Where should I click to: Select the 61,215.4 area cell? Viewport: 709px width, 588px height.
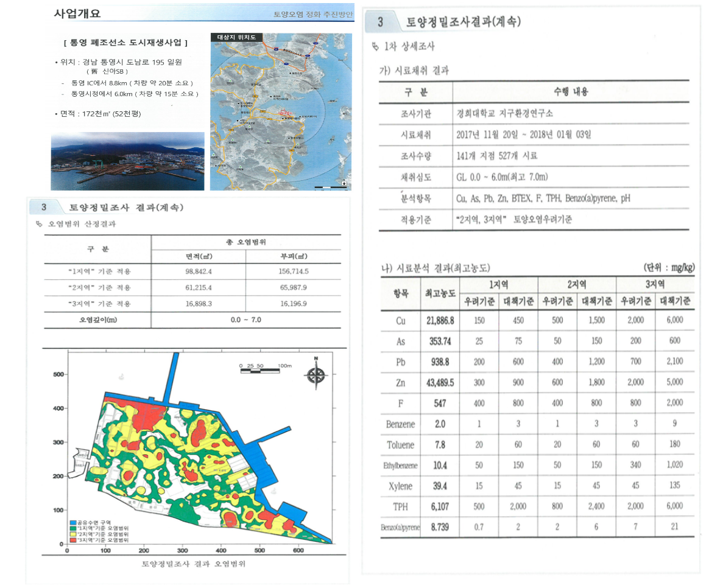[x=199, y=288]
